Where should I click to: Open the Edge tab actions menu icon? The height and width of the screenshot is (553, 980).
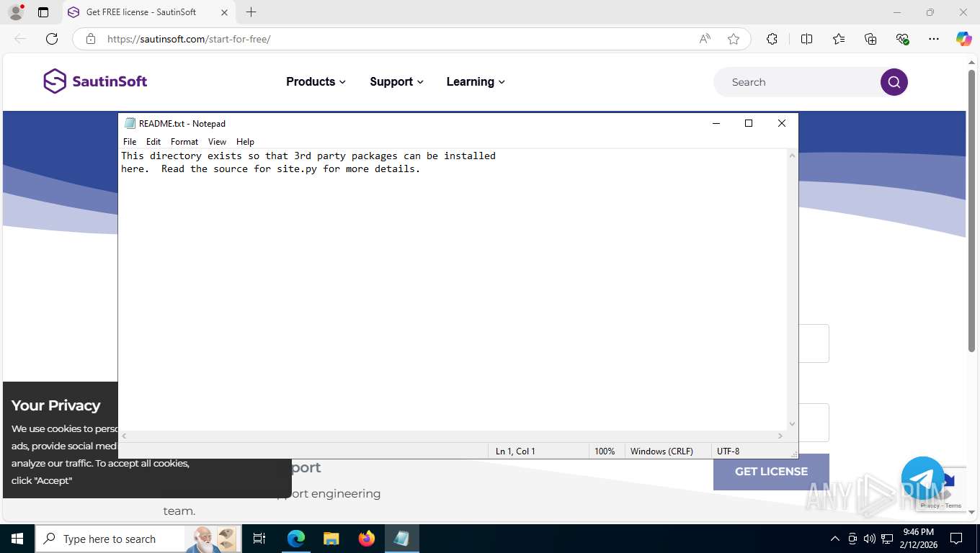[x=43, y=12]
